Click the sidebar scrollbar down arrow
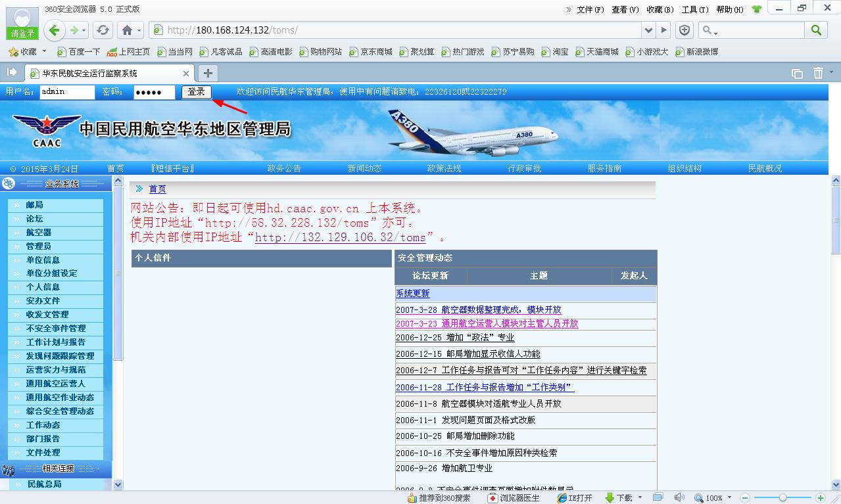Image resolution: width=841 pixels, height=504 pixels. click(x=118, y=485)
